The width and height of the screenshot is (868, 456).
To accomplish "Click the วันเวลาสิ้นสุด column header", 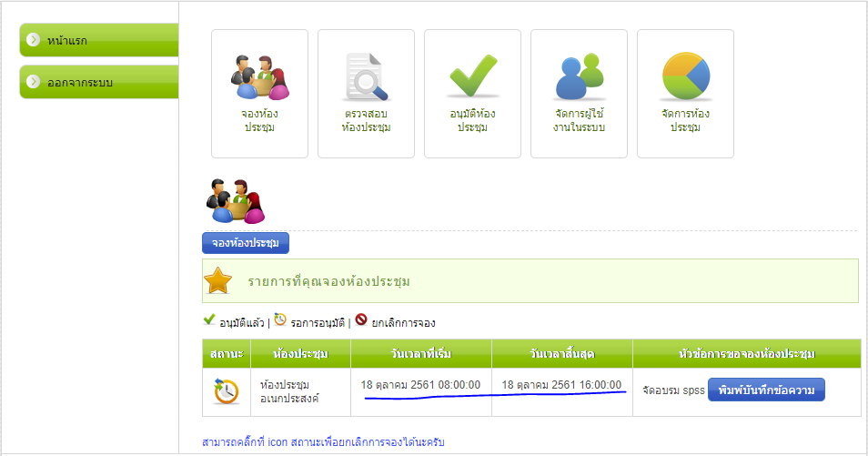I will tap(562, 353).
